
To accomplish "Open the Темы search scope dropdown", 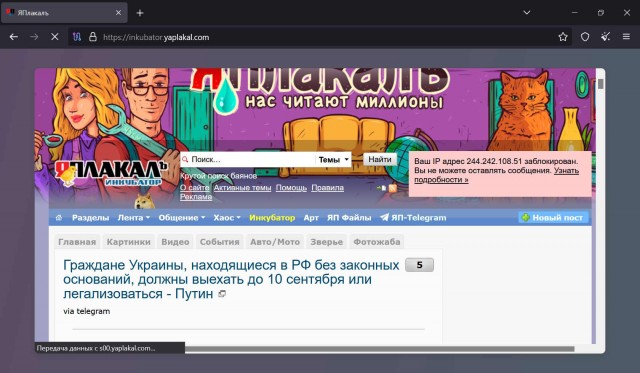I will (333, 160).
